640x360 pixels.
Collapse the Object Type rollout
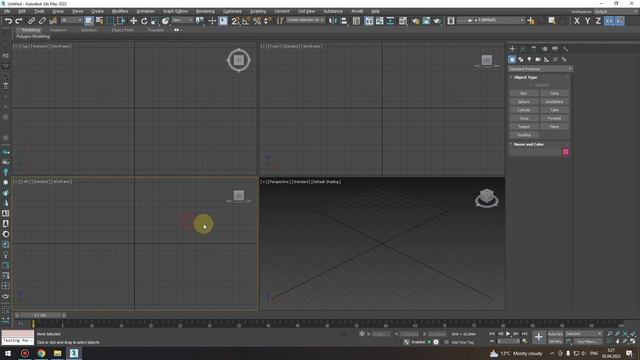[x=525, y=77]
